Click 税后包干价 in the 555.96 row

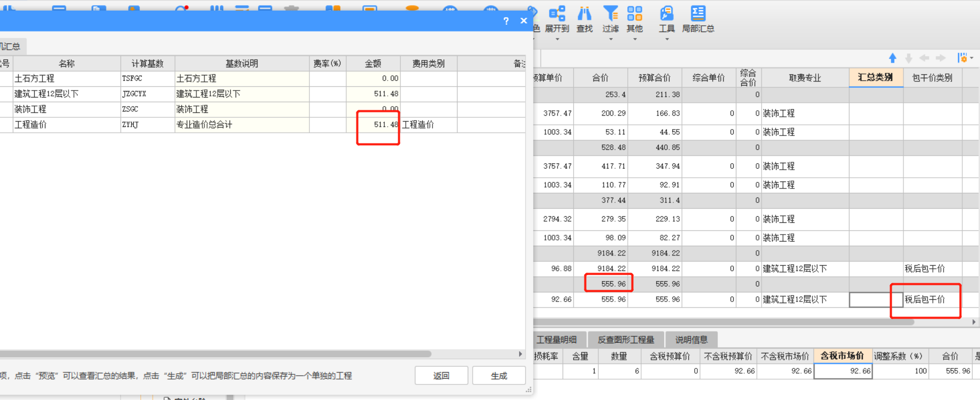tap(932, 299)
